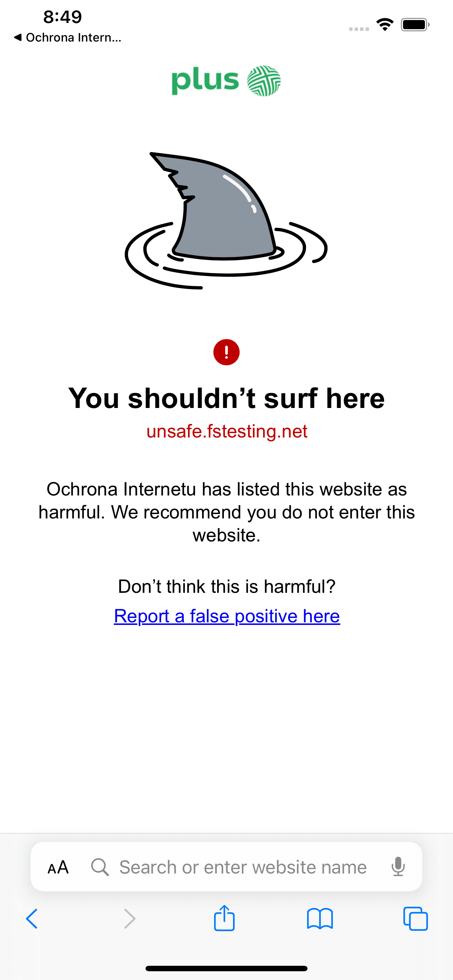The width and height of the screenshot is (453, 980).
Task: Tap the Wi-Fi status icon
Action: point(385,25)
